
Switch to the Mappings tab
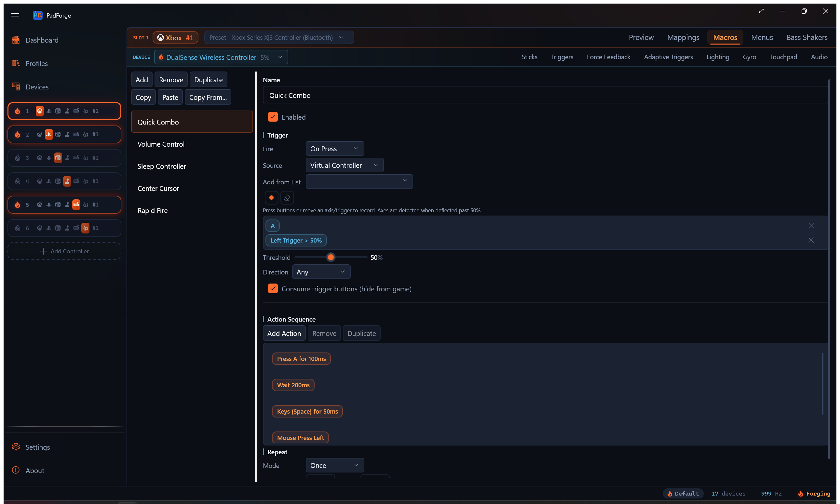[x=683, y=37]
